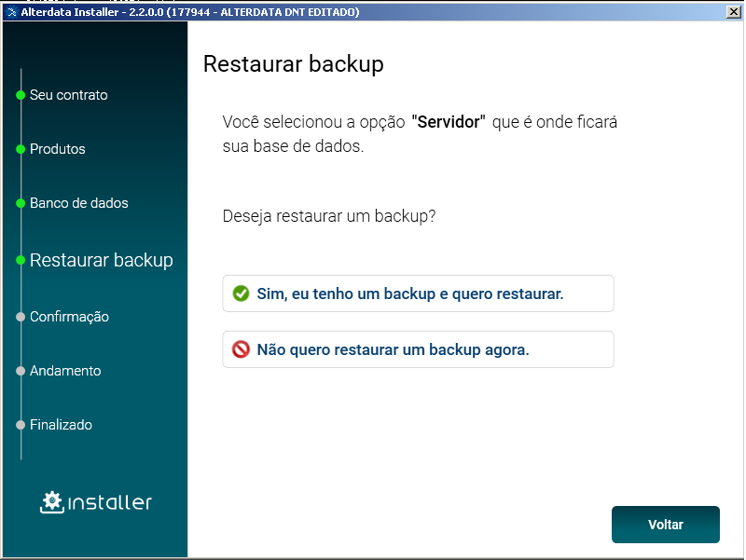Viewport: 746px width, 560px height.
Task: Click the green dot beside 'Seu contrato'
Action: (21, 95)
